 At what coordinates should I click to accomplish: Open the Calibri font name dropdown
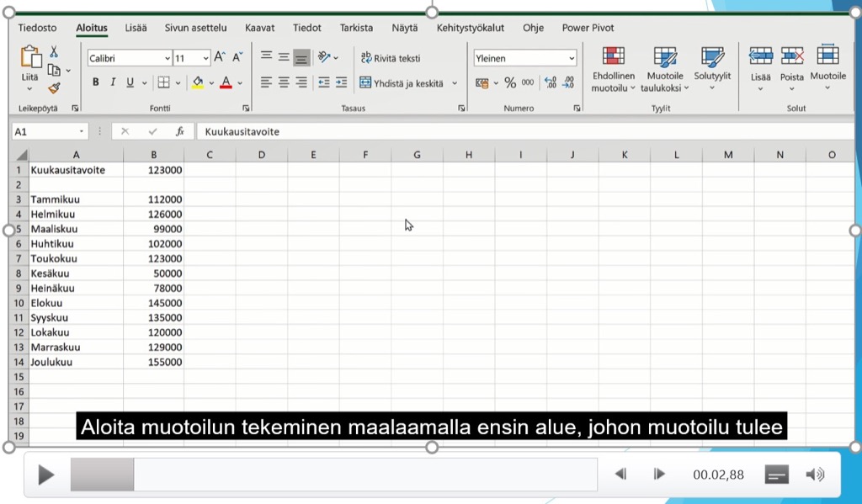(168, 58)
